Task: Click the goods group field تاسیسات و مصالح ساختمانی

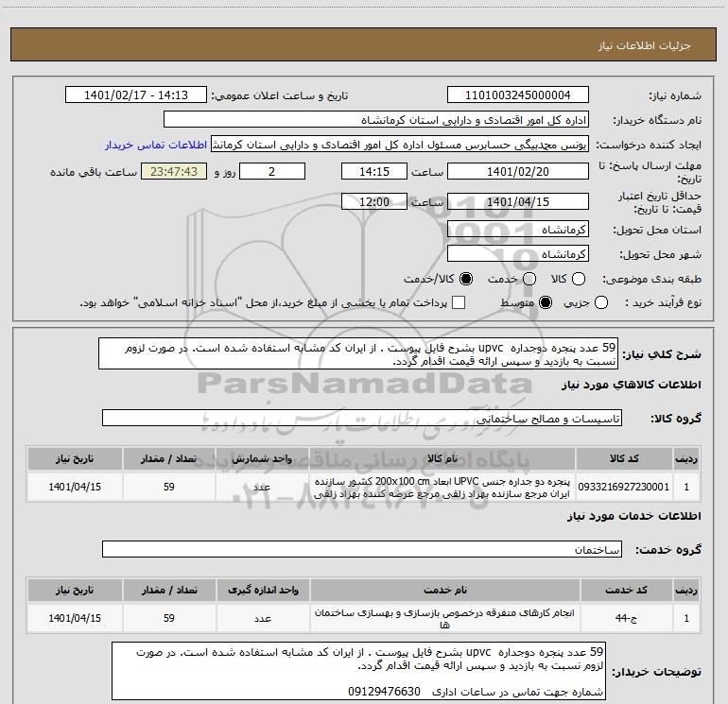Action: coord(362,418)
